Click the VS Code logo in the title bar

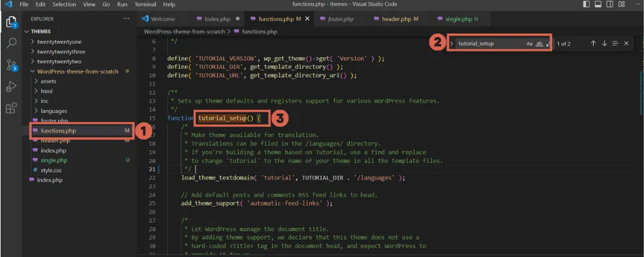tap(9, 4)
